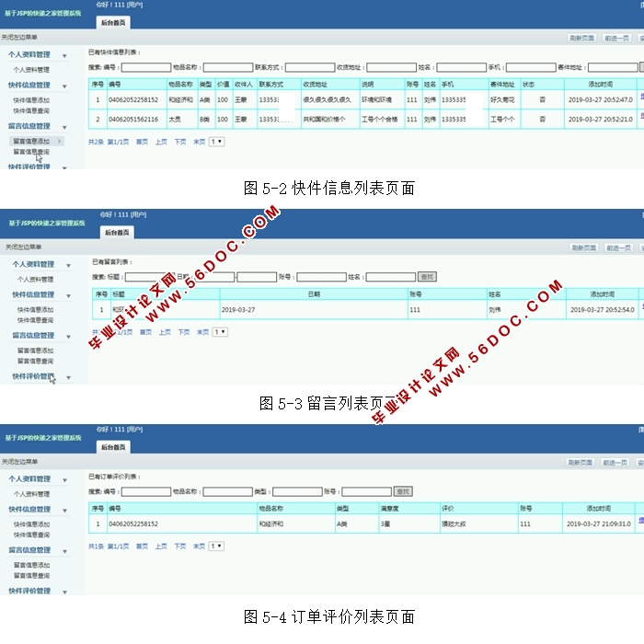Screen dimensions: 644x644
Task: Focus 编号 search field on 快件信息列表 page
Action: [146, 67]
